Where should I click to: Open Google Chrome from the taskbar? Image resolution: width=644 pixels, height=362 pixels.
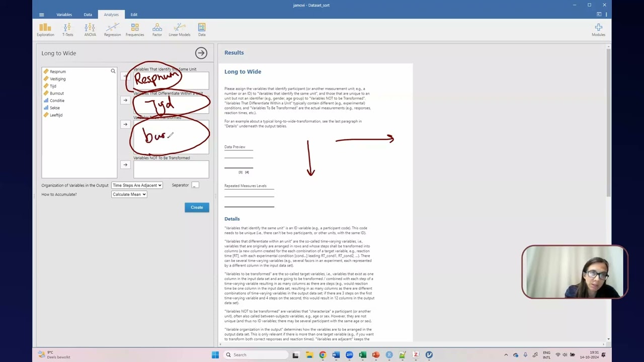tap(323, 355)
